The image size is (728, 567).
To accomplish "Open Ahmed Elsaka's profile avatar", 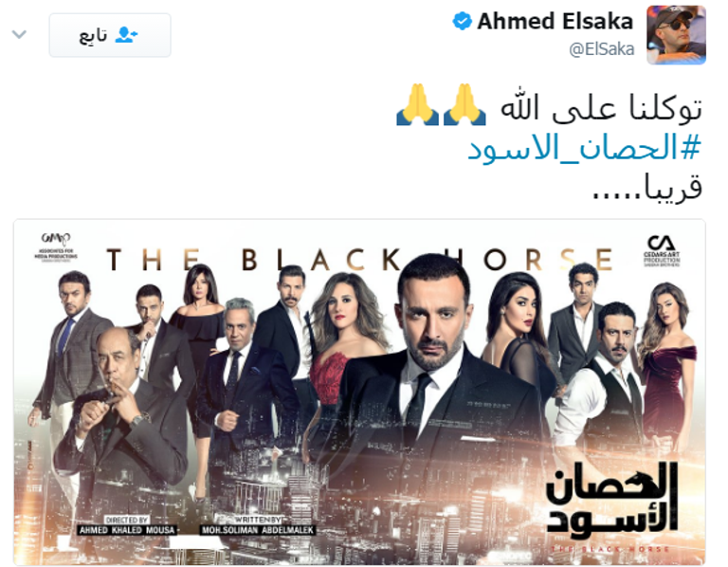I will coord(676,35).
